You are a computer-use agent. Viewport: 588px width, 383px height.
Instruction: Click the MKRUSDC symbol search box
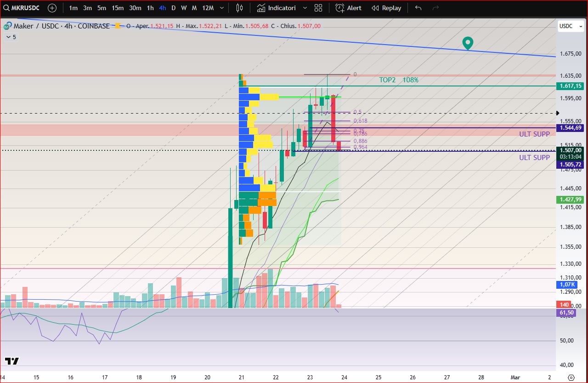click(23, 8)
